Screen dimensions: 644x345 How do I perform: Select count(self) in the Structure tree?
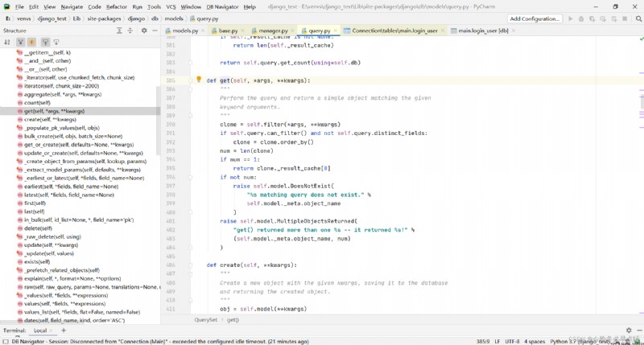(37, 103)
